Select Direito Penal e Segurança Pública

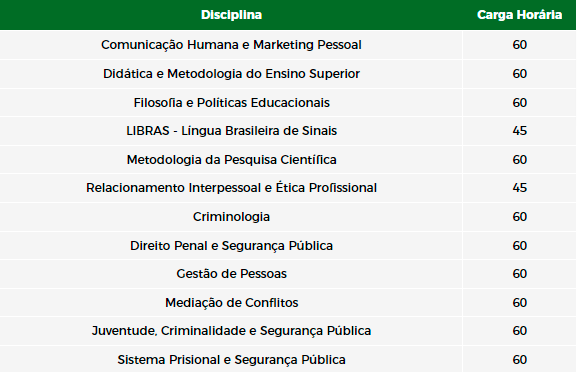tap(231, 245)
